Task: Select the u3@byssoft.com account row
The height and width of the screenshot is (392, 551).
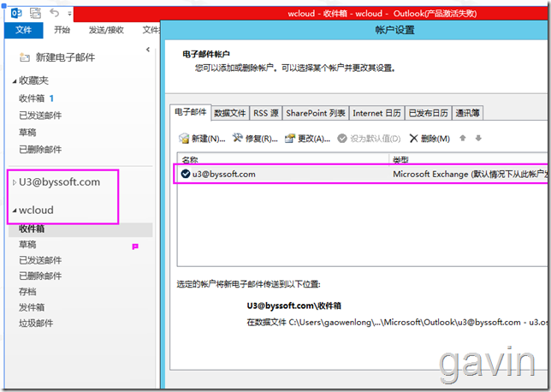Action: 362,174
